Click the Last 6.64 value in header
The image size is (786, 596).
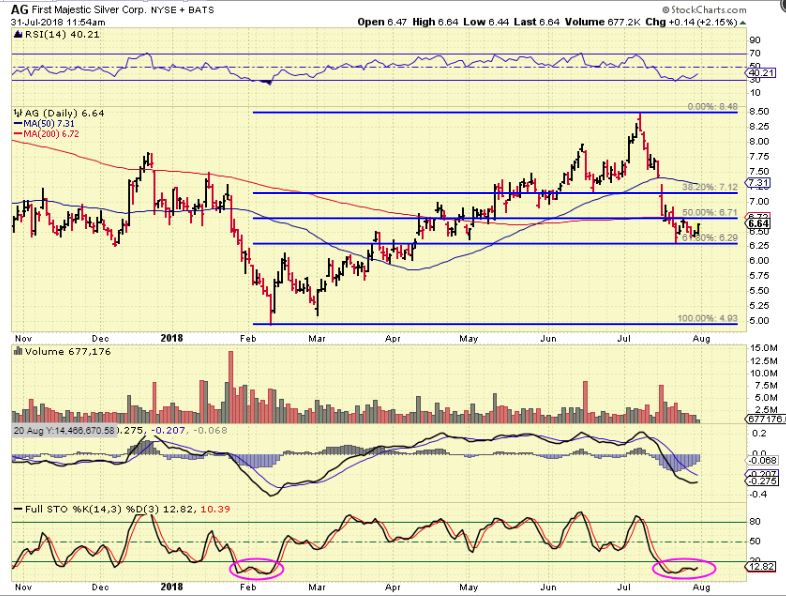point(536,22)
